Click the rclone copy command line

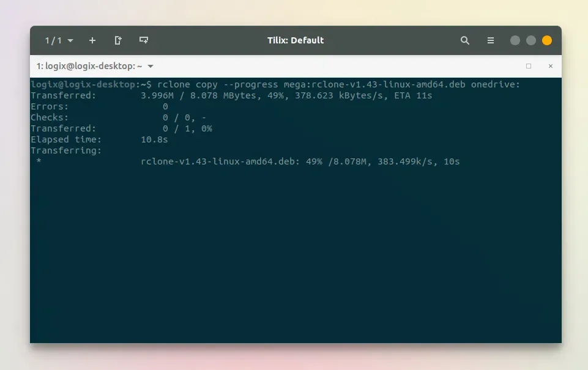[275, 84]
